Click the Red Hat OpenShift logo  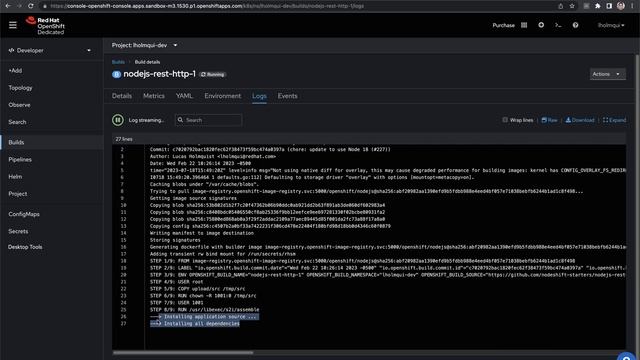(45, 25)
